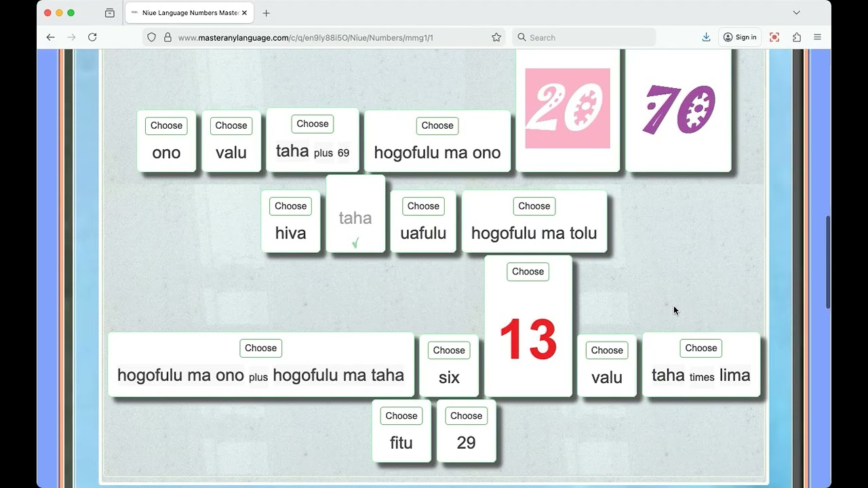Viewport: 868px width, 488px height.
Task: Click the 'fitu' word text
Action: point(401,443)
